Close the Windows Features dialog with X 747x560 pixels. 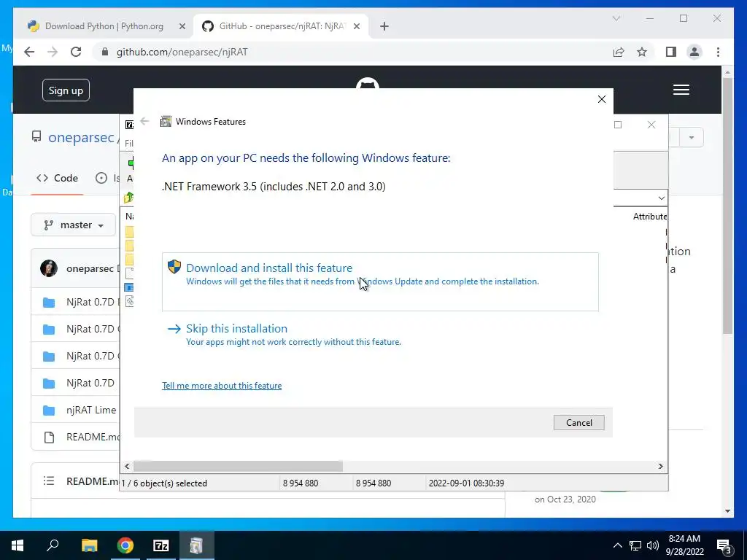tap(602, 99)
